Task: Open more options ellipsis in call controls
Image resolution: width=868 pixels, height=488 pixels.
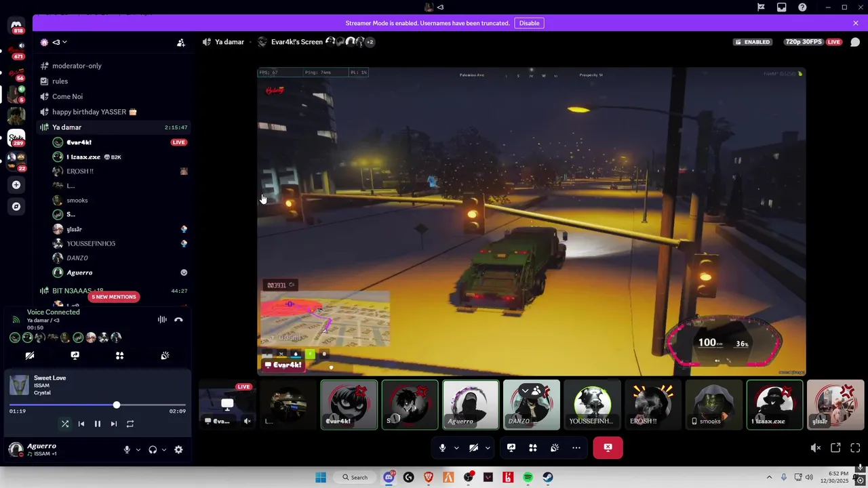Action: pos(576,447)
